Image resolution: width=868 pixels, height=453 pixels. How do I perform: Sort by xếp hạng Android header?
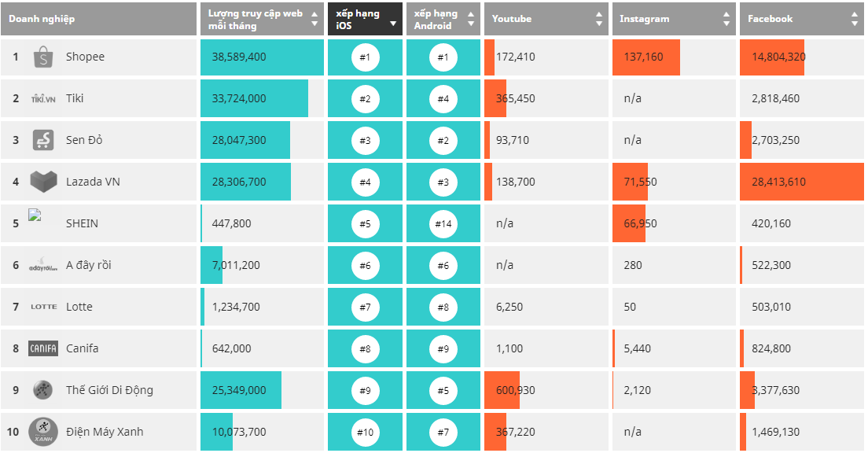443,19
